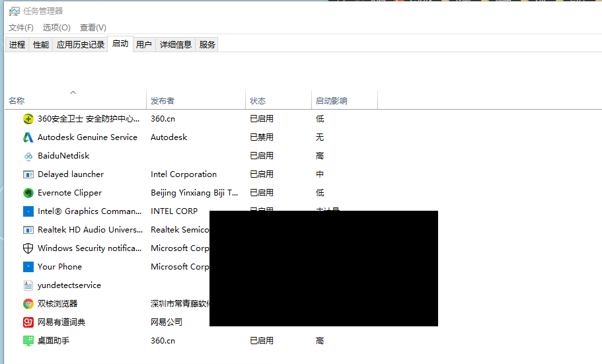Click the Intel Corporation publisher cell
The width and height of the screenshot is (602, 364).
tap(184, 174)
